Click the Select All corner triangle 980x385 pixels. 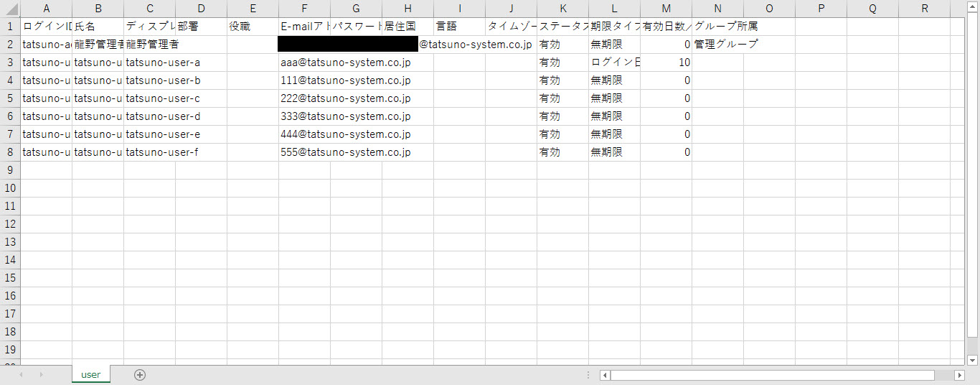point(10,9)
